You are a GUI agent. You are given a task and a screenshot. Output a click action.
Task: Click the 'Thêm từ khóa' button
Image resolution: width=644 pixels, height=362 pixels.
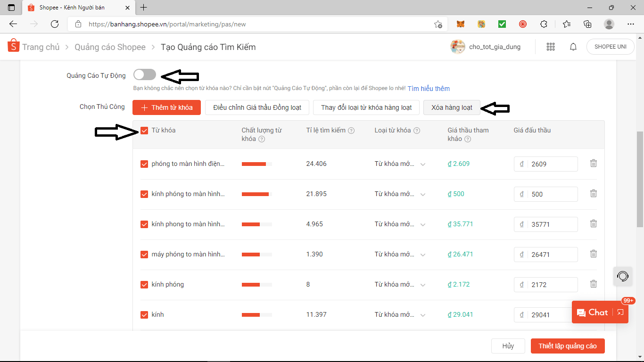166,107
